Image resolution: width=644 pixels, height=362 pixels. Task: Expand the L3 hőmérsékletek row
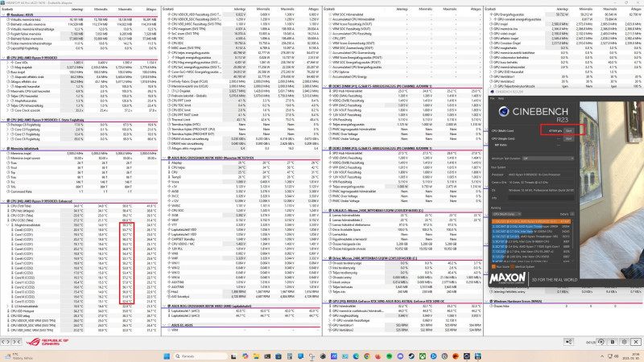point(7,306)
